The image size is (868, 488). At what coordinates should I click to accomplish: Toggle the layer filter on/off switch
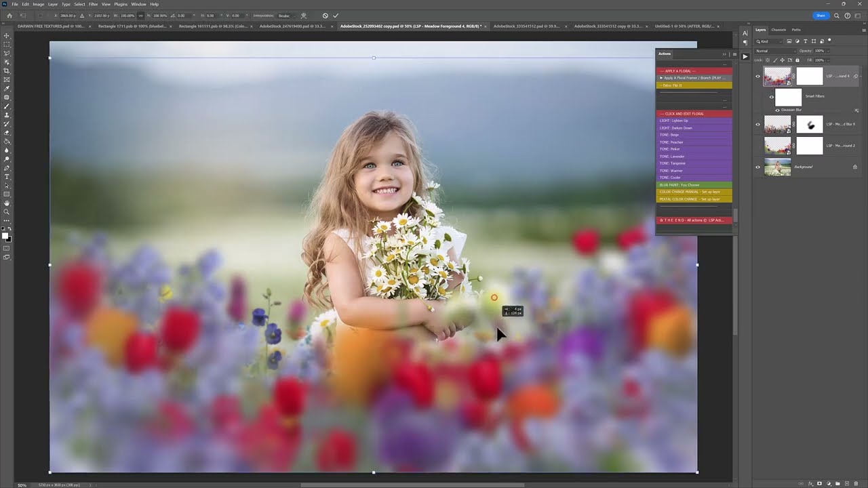click(x=829, y=41)
